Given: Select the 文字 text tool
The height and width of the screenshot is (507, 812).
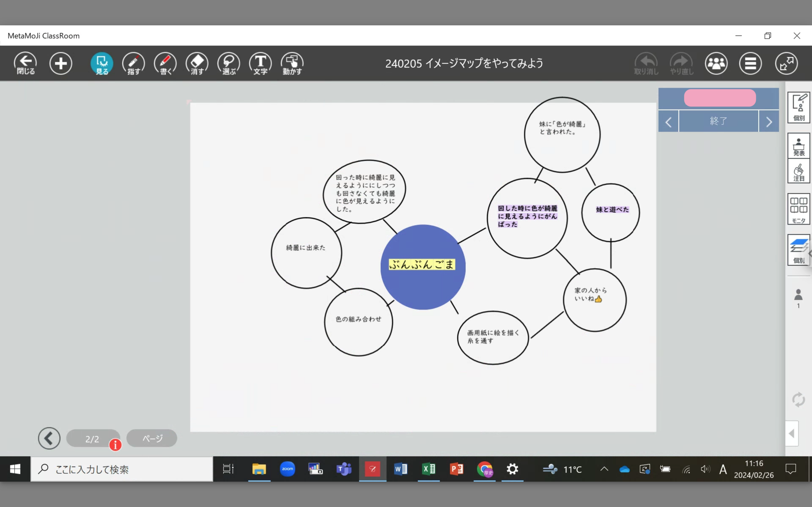Looking at the screenshot, I should click(261, 63).
